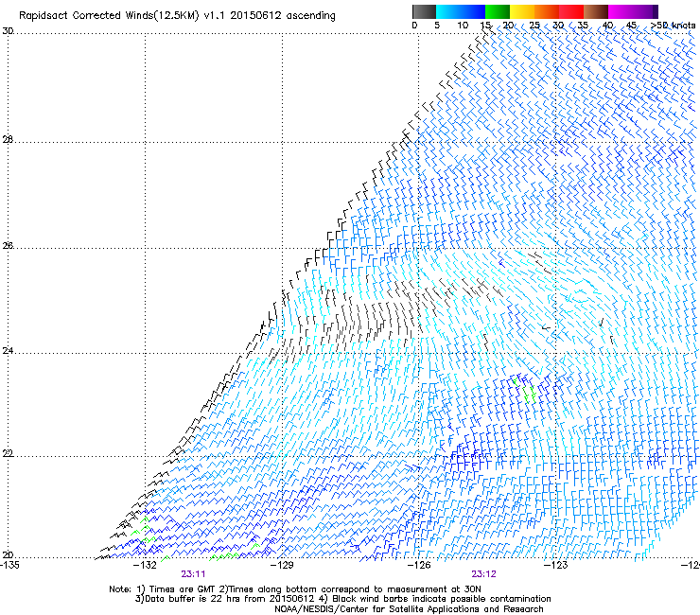Click the latitude 26 axis label
Image resolution: width=700 pixels, height=615 pixels.
click(x=8, y=246)
